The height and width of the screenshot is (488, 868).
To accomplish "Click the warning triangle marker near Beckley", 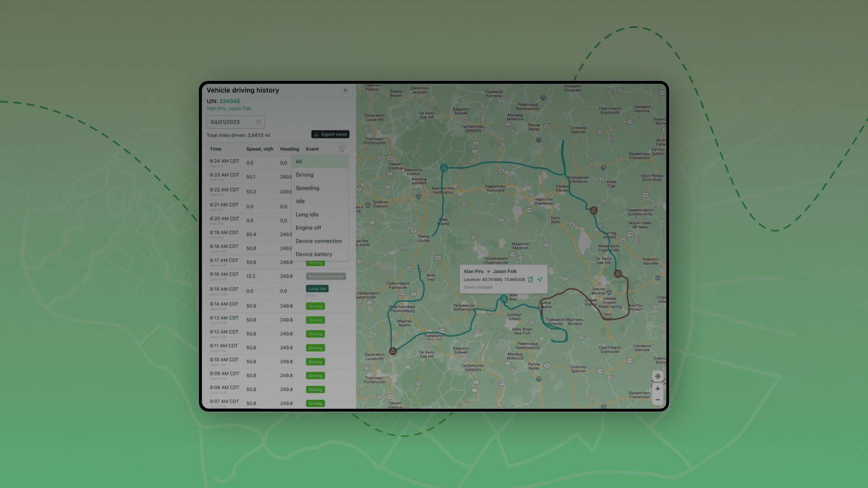I will (x=618, y=273).
